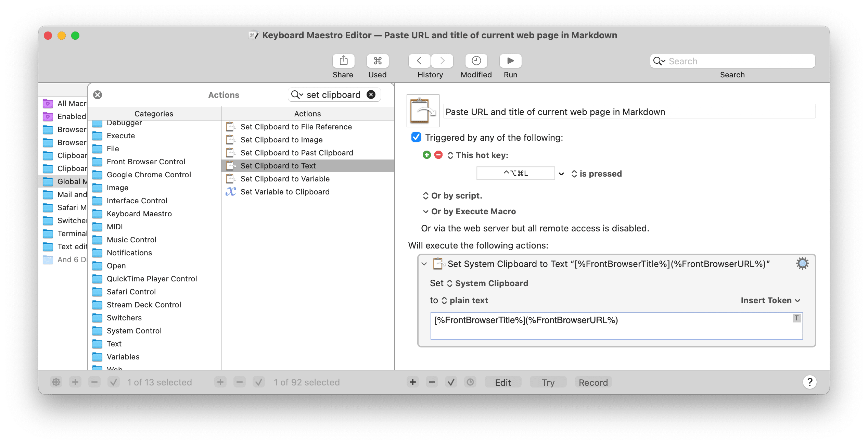
Task: Change the 'plain text' format popup
Action: coord(464,301)
